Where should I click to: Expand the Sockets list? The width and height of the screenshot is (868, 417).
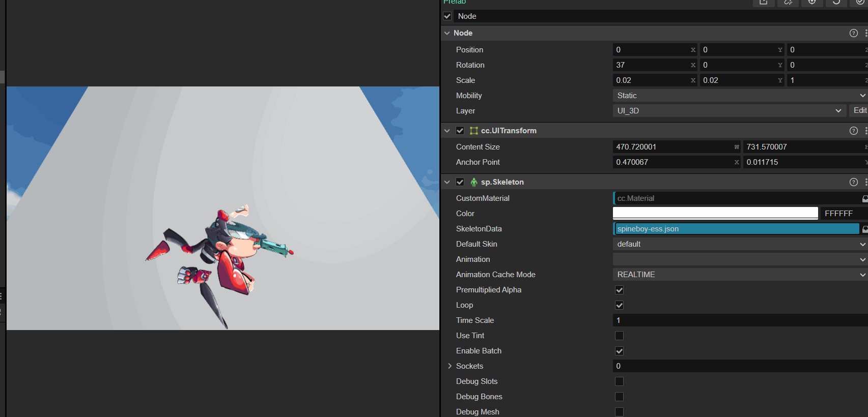[x=450, y=366]
